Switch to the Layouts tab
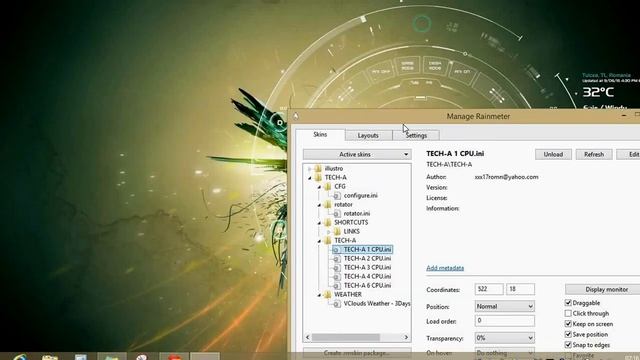The width and height of the screenshot is (640, 360). 368,136
